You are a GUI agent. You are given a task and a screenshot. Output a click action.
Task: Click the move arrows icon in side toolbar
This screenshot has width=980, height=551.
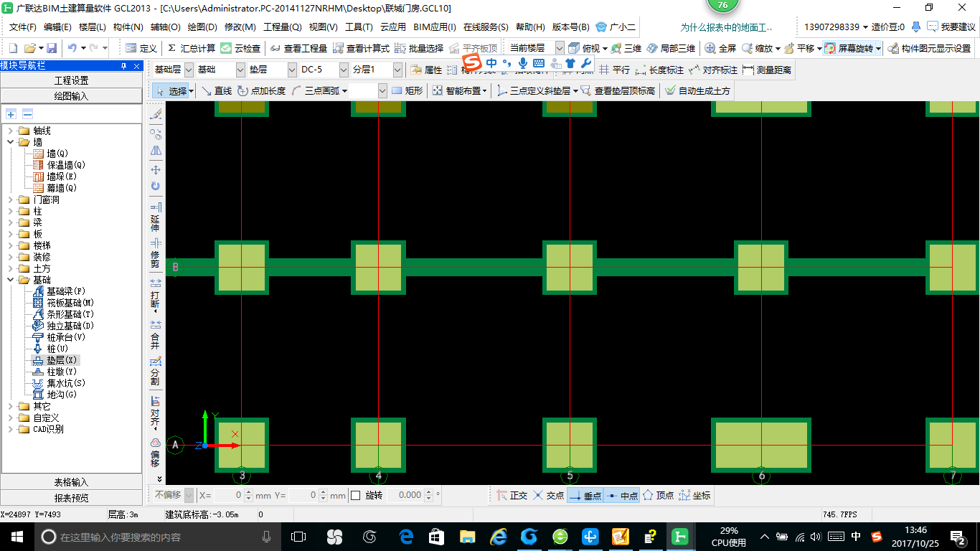pos(156,170)
